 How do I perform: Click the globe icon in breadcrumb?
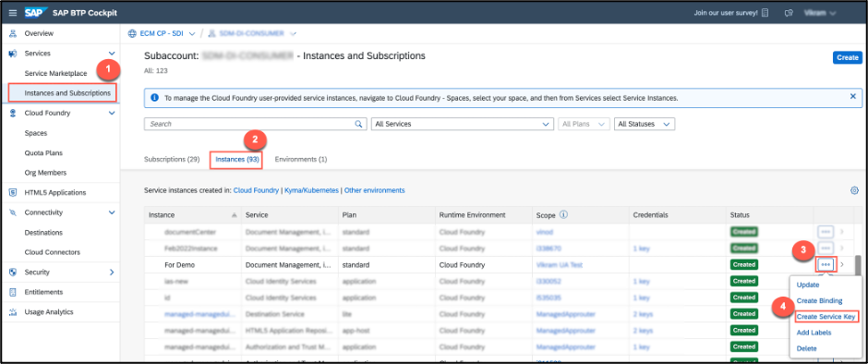point(132,33)
